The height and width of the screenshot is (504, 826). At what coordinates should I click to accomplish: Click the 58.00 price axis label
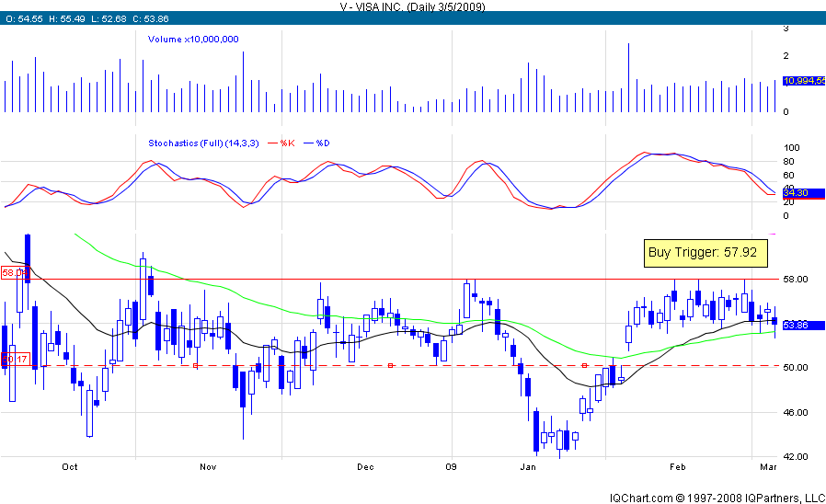796,279
